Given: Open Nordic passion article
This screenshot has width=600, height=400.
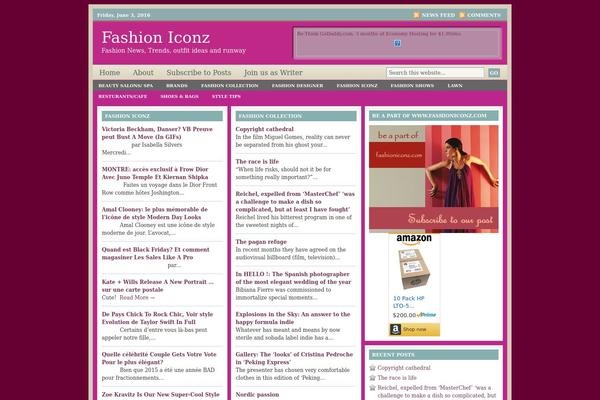Looking at the screenshot, I should point(257,395).
